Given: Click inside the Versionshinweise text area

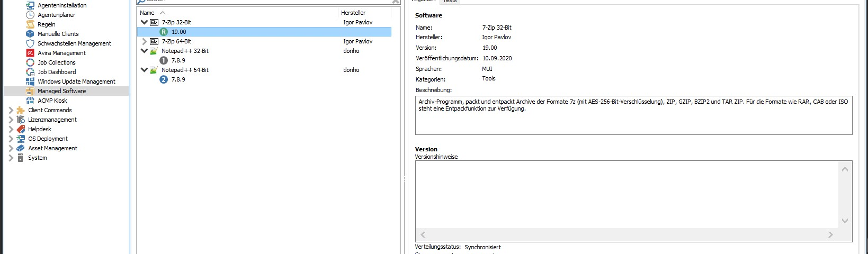Looking at the screenshot, I should (x=627, y=194).
